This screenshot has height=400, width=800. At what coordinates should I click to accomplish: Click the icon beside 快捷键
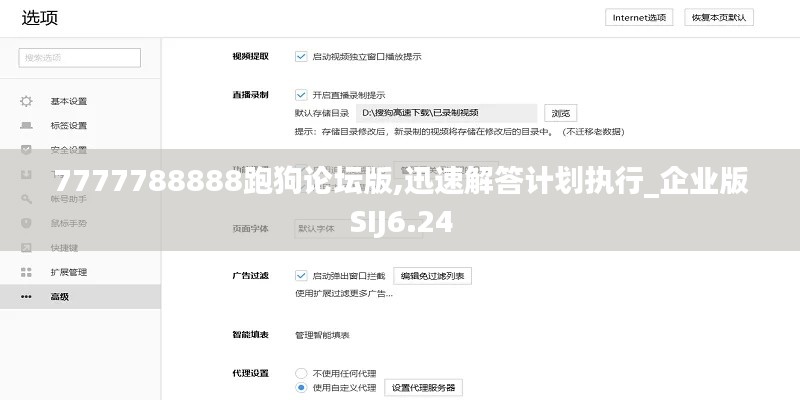[x=26, y=247]
